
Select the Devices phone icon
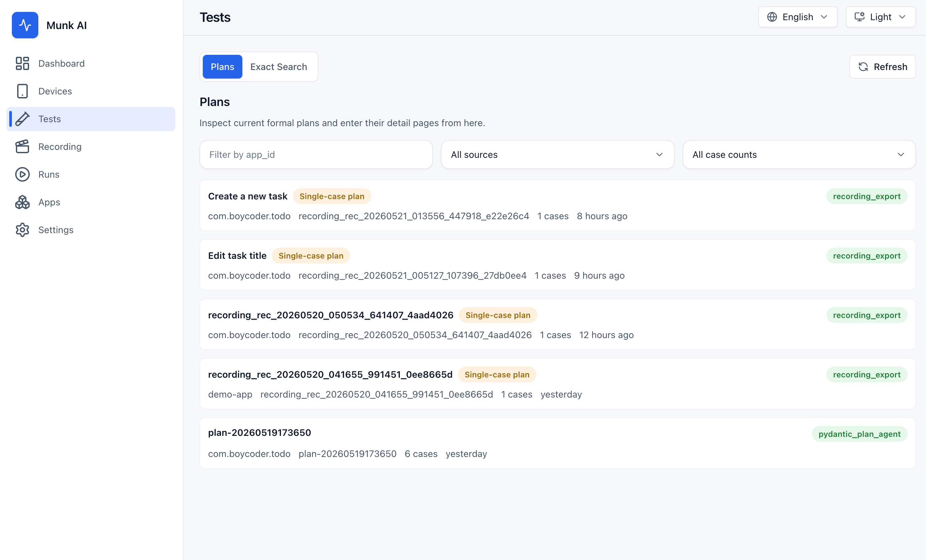tap(22, 91)
